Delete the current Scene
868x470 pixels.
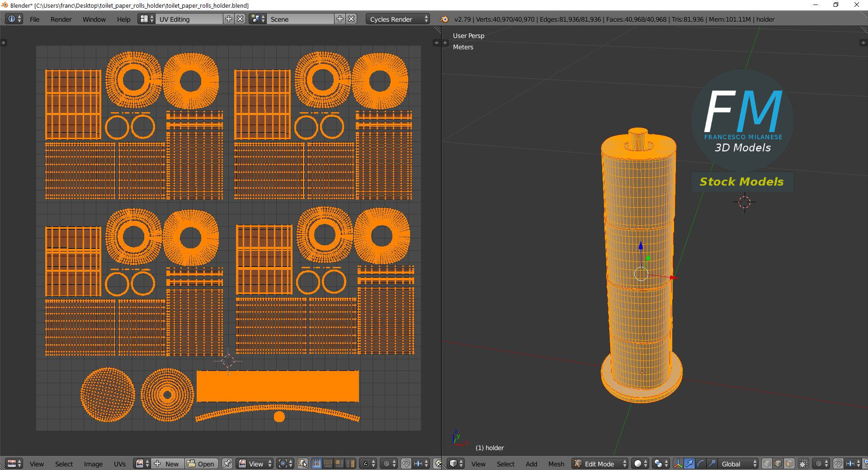[351, 19]
